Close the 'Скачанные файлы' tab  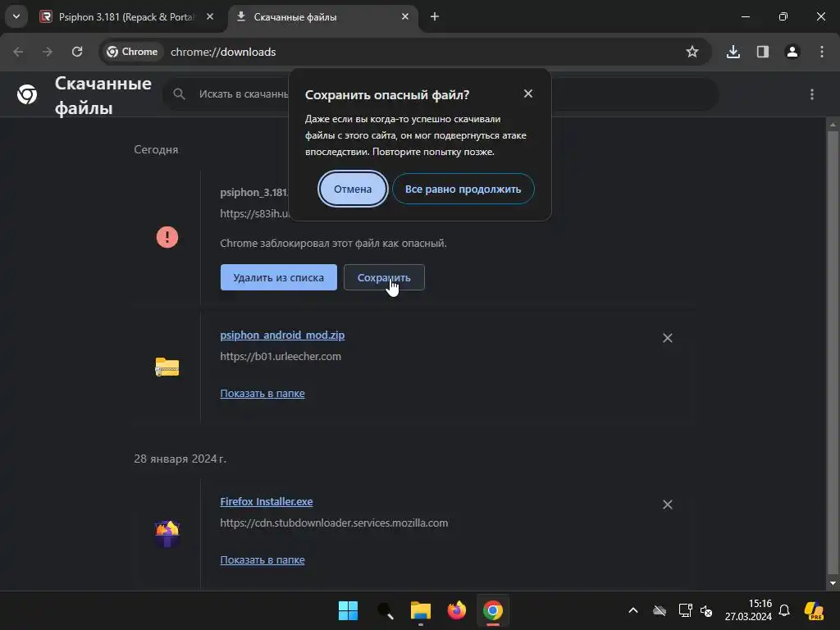click(405, 16)
